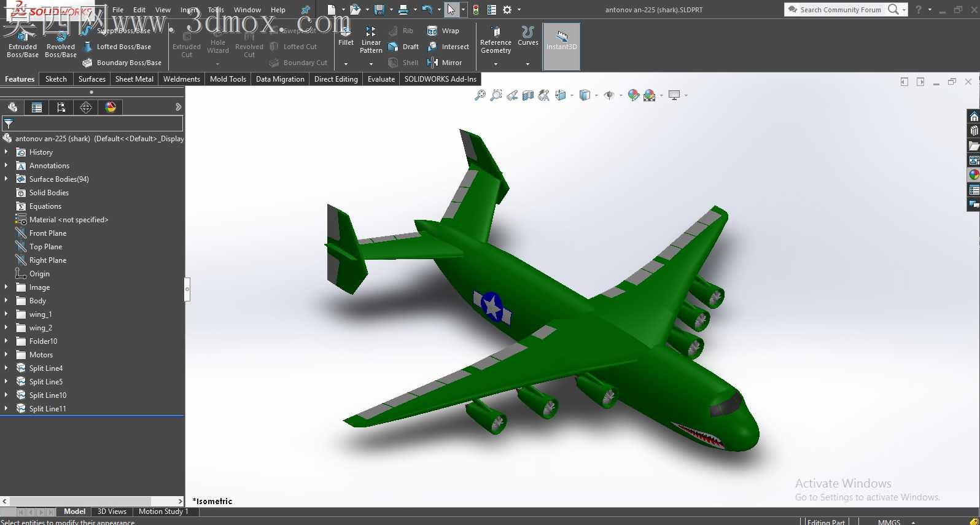Screen dimensions: 980x525
Task: Switch to the Sketch tab
Action: (x=56, y=79)
